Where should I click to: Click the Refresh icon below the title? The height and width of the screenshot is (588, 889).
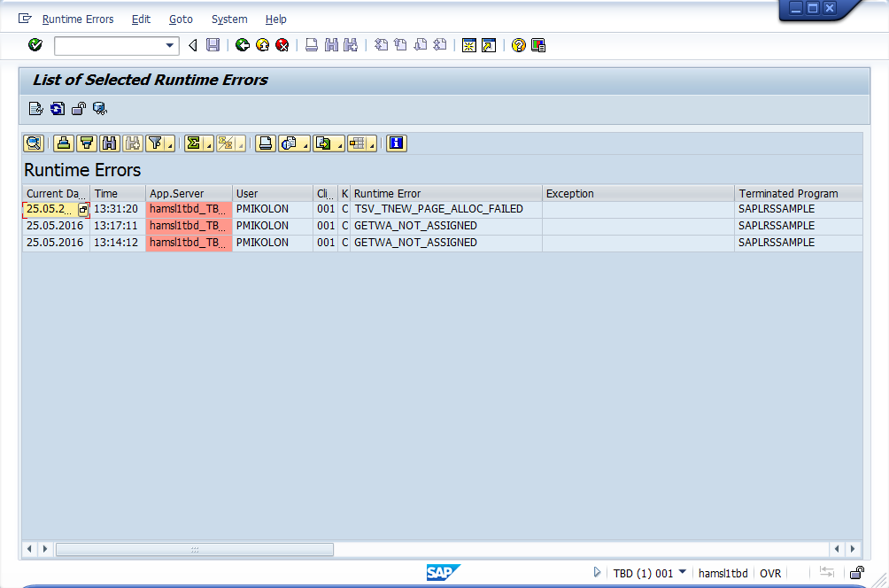pos(58,109)
